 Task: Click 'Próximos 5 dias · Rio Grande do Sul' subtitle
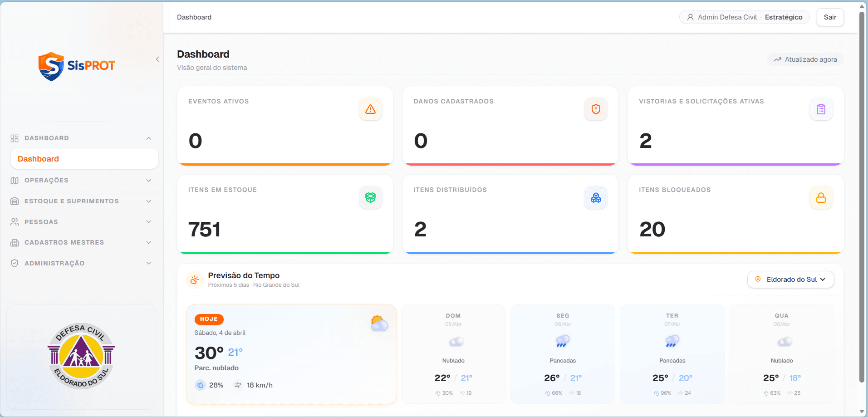pyautogui.click(x=254, y=285)
